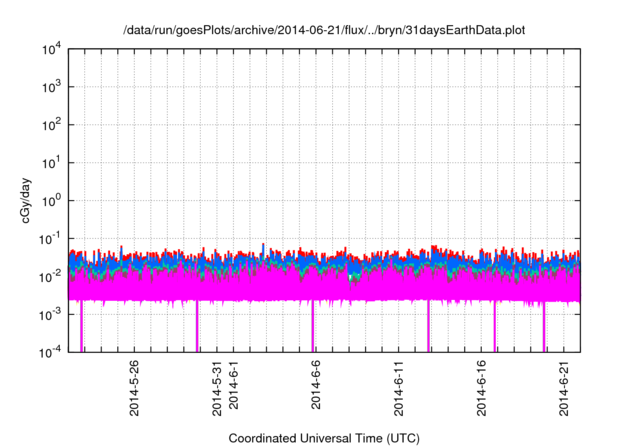Click the leftmost magenta dropout spike

pyautogui.click(x=82, y=328)
